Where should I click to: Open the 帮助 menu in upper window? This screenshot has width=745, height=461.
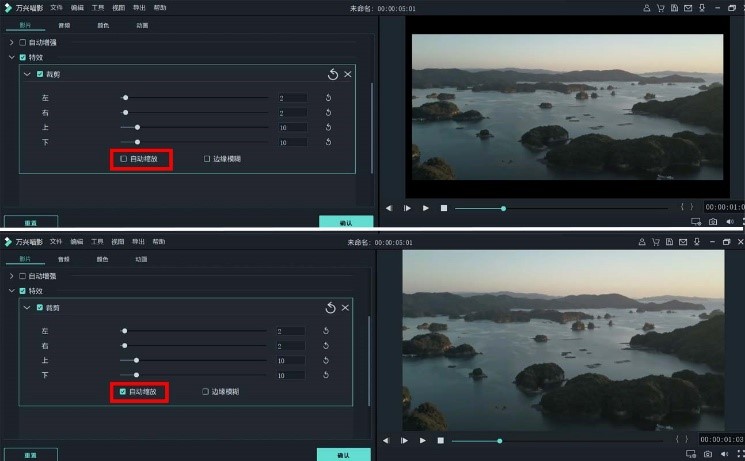(160, 8)
